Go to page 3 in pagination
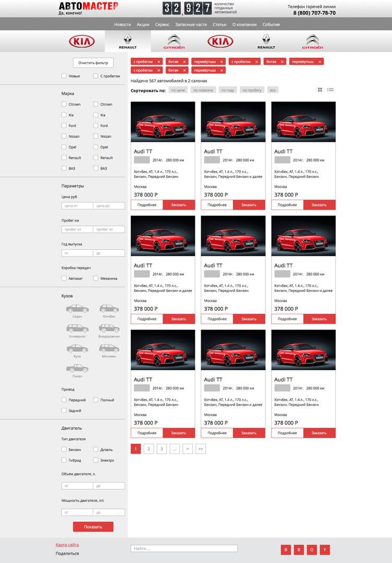Image resolution: width=392 pixels, height=563 pixels. (x=162, y=449)
